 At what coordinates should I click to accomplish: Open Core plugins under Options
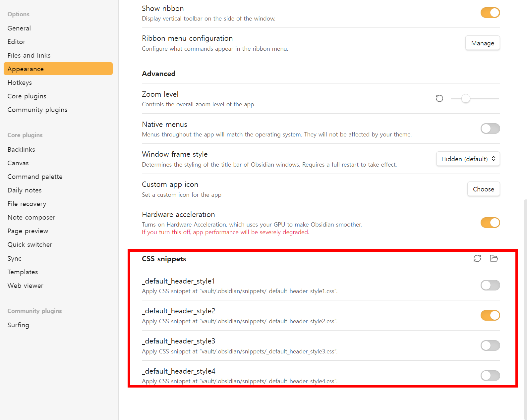[x=58, y=96]
